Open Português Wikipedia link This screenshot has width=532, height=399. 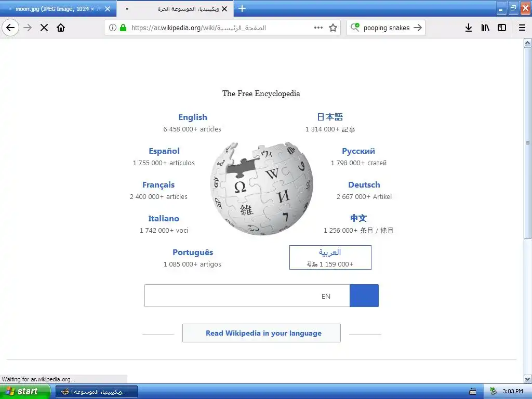(193, 252)
